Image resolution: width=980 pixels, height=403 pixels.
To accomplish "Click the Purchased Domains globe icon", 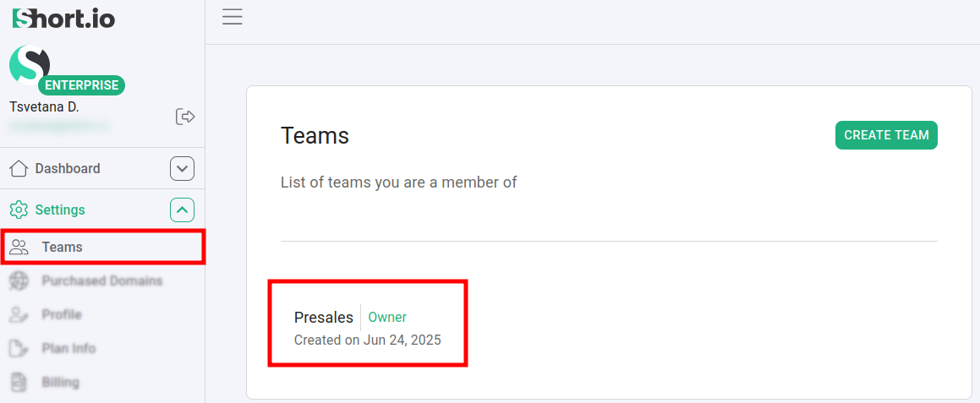I will [19, 280].
